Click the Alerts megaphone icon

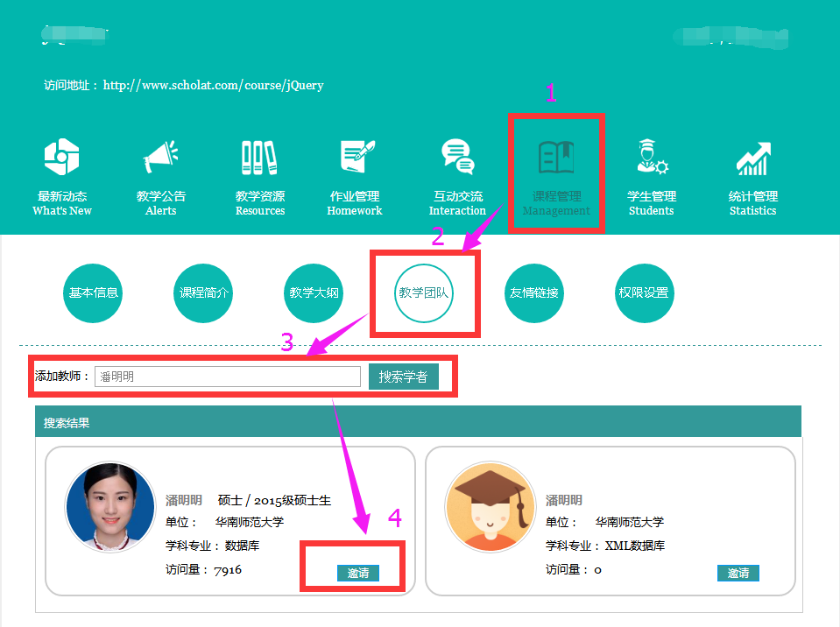[161, 159]
